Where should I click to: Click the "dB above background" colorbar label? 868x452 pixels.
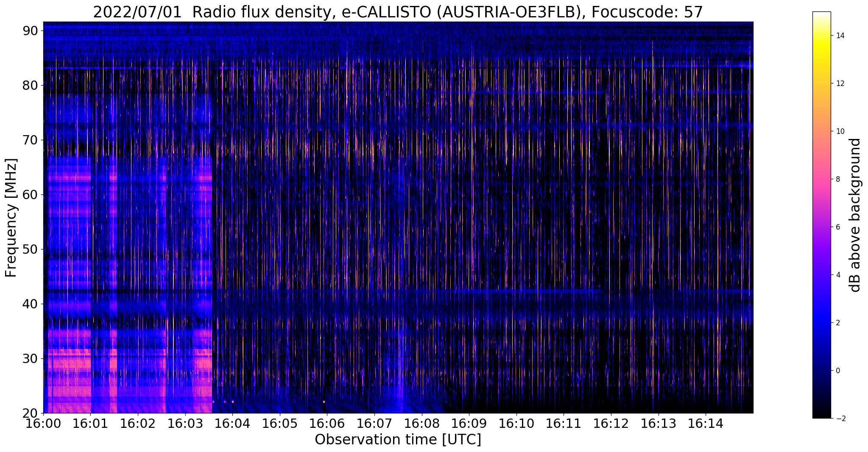point(855,215)
